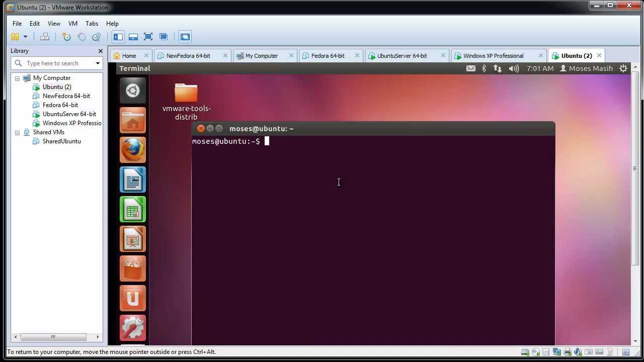Click the 7:01 AM clock indicator

tap(540, 68)
